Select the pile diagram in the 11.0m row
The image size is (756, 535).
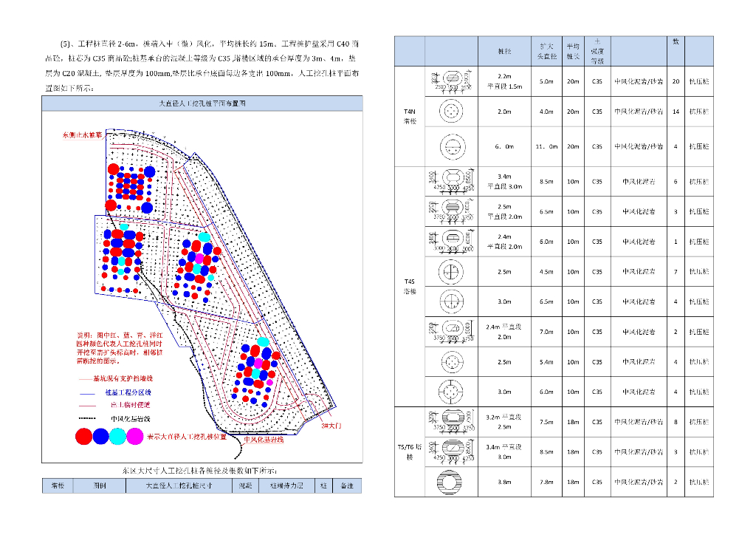coord(453,146)
